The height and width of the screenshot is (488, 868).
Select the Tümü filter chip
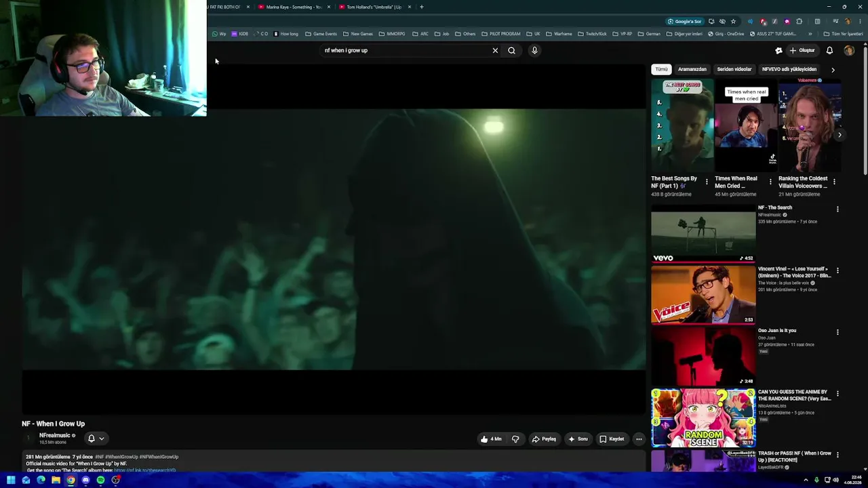[661, 69]
